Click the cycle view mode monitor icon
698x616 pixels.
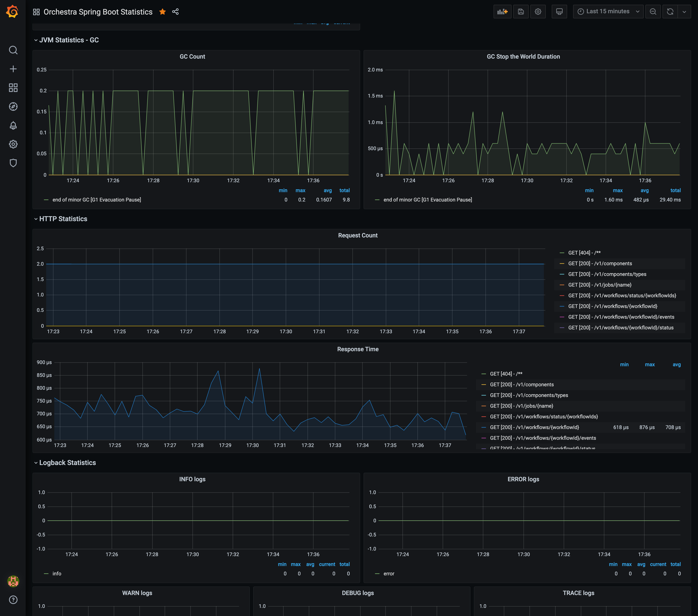[x=559, y=12]
